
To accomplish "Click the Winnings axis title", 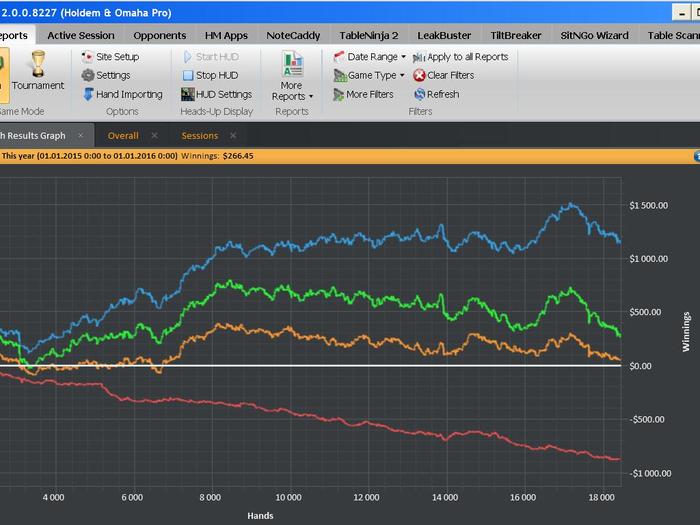I will click(686, 332).
